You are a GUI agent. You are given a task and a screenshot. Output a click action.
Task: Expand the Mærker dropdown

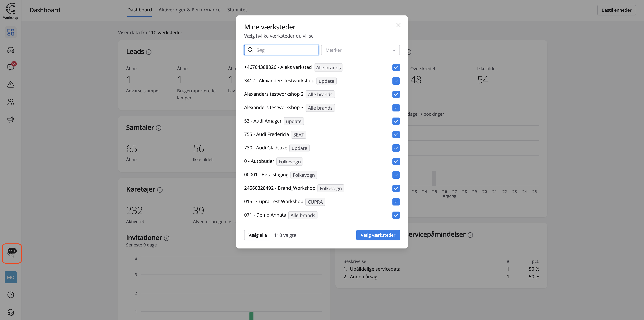(360, 50)
